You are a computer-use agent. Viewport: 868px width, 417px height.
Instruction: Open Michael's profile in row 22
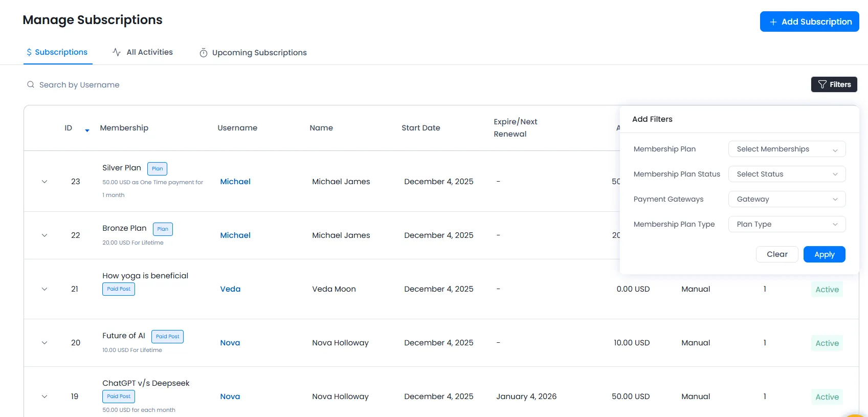coord(235,235)
